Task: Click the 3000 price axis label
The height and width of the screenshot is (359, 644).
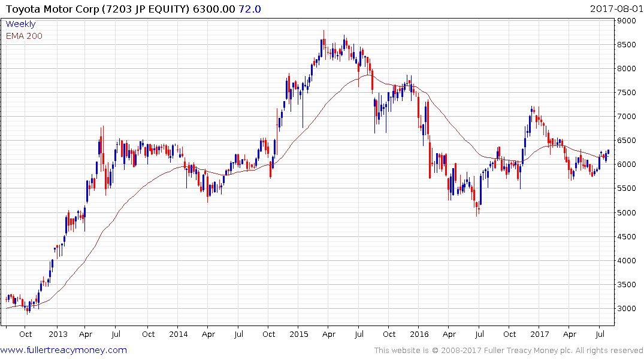Action: pos(627,309)
